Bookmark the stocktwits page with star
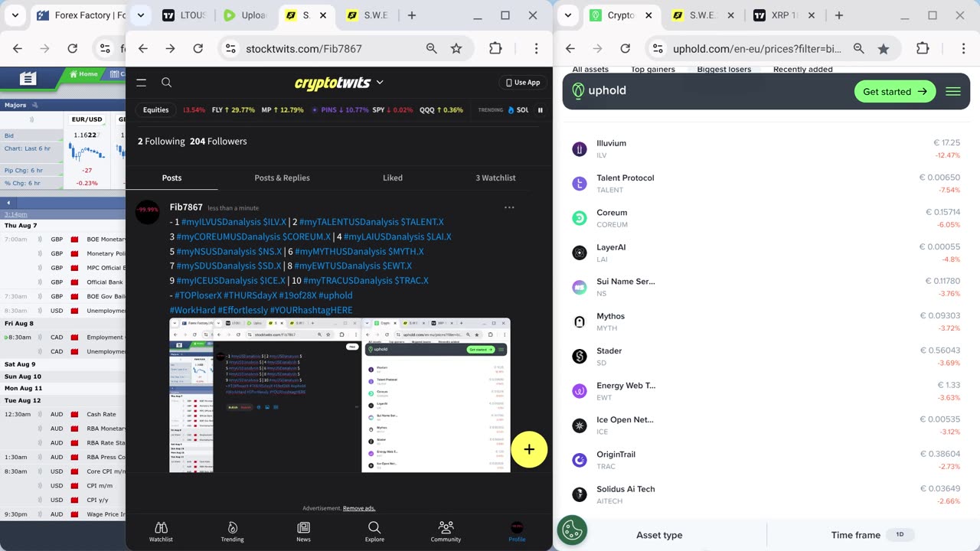 pos(456,48)
